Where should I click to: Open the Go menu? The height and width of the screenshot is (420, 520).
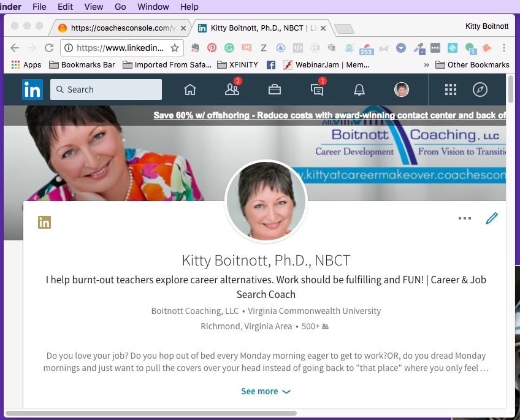pos(120,7)
